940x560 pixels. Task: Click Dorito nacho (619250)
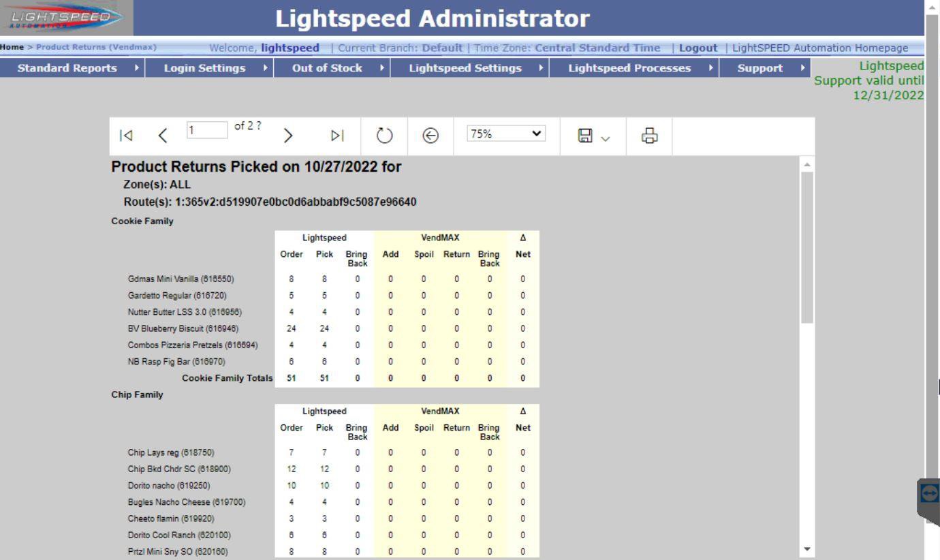click(169, 485)
